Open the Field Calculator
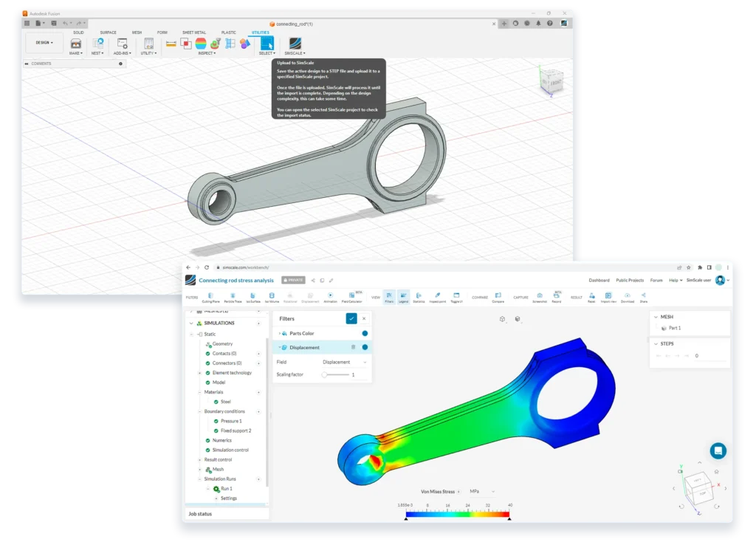 pos(354,295)
